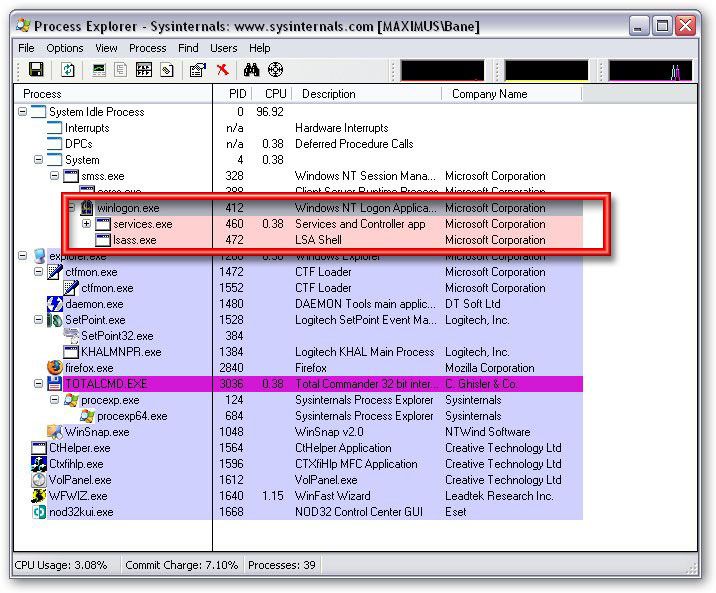
Task: Click the Save floppy disk toolbar icon
Action: coord(36,70)
